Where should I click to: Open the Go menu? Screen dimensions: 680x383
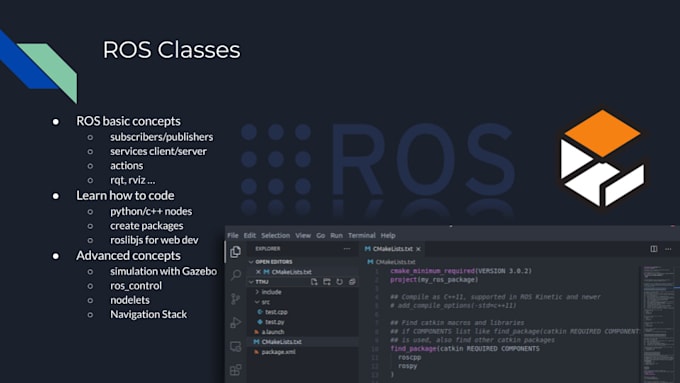tap(320, 235)
